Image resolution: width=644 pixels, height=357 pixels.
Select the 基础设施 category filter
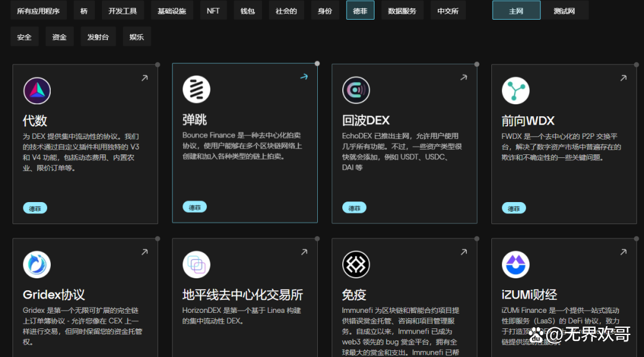(172, 11)
